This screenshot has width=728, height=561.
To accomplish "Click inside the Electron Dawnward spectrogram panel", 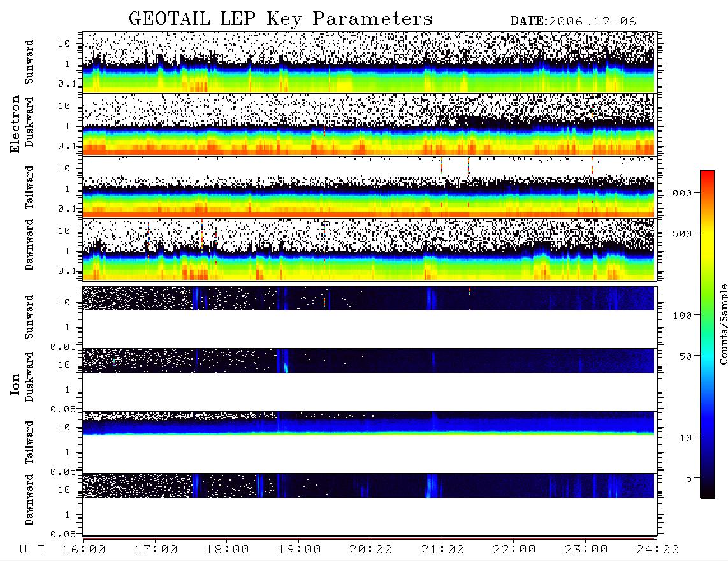I will (x=369, y=249).
